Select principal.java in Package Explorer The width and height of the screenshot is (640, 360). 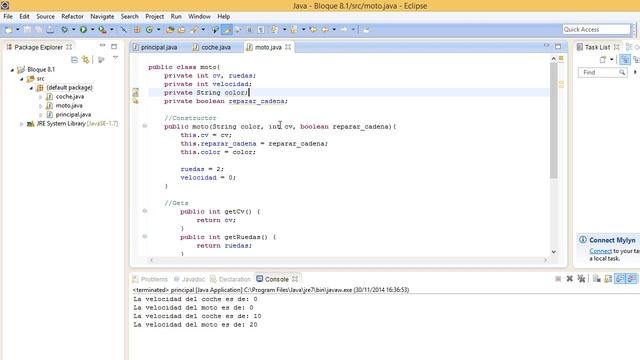pyautogui.click(x=73, y=115)
